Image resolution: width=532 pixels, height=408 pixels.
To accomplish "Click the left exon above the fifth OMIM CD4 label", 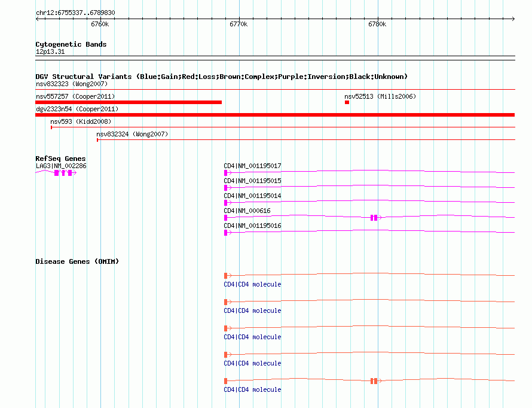I will point(225,381).
